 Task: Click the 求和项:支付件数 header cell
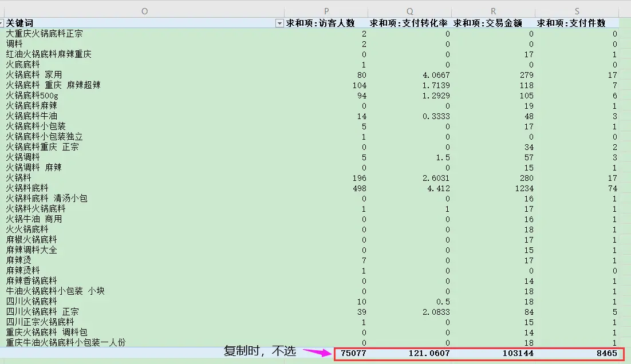[x=577, y=23]
